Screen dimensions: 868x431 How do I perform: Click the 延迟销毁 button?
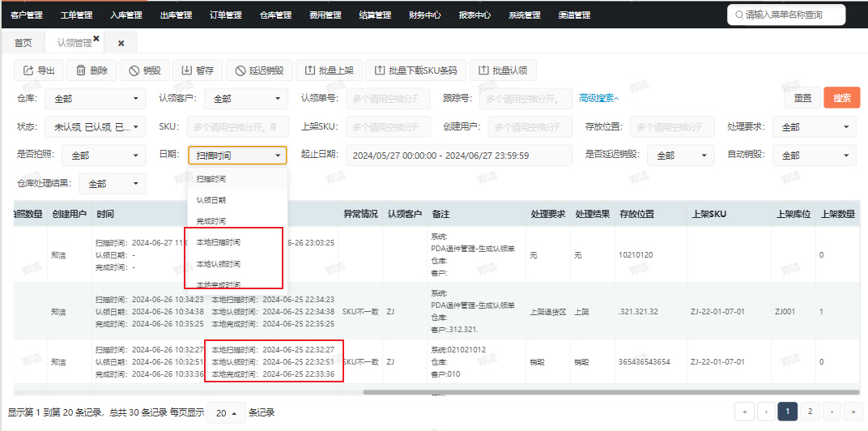point(259,70)
